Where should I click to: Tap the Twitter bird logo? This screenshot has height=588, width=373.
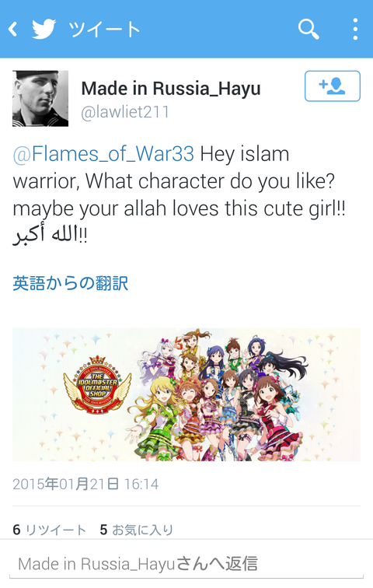(44, 29)
